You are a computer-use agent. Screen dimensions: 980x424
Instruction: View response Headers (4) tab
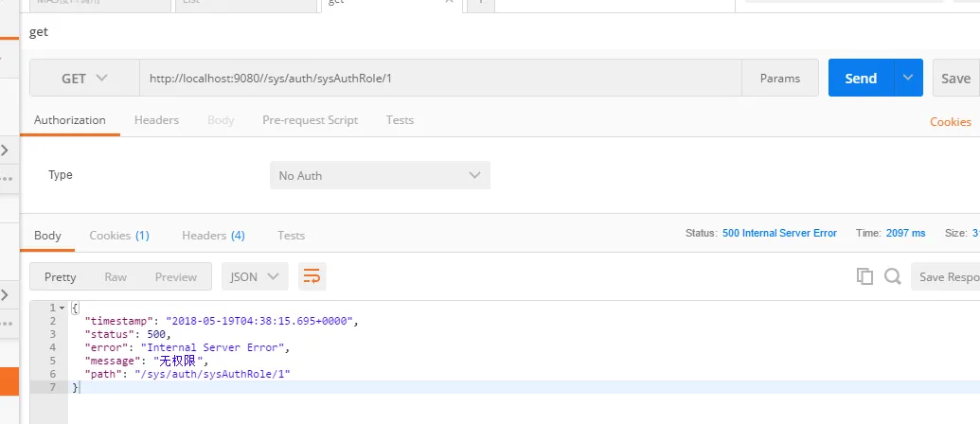point(213,236)
